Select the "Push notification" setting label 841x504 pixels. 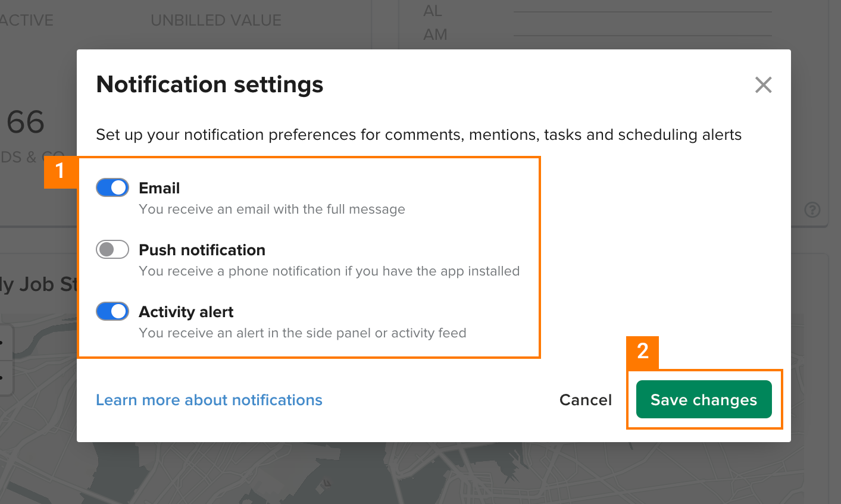(x=202, y=250)
